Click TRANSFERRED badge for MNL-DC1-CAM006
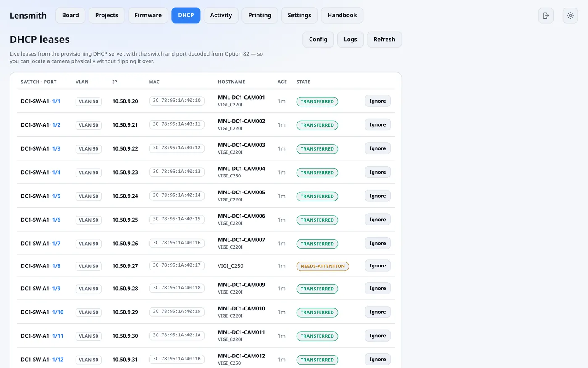Viewport: 588px width, 368px height. point(317,220)
